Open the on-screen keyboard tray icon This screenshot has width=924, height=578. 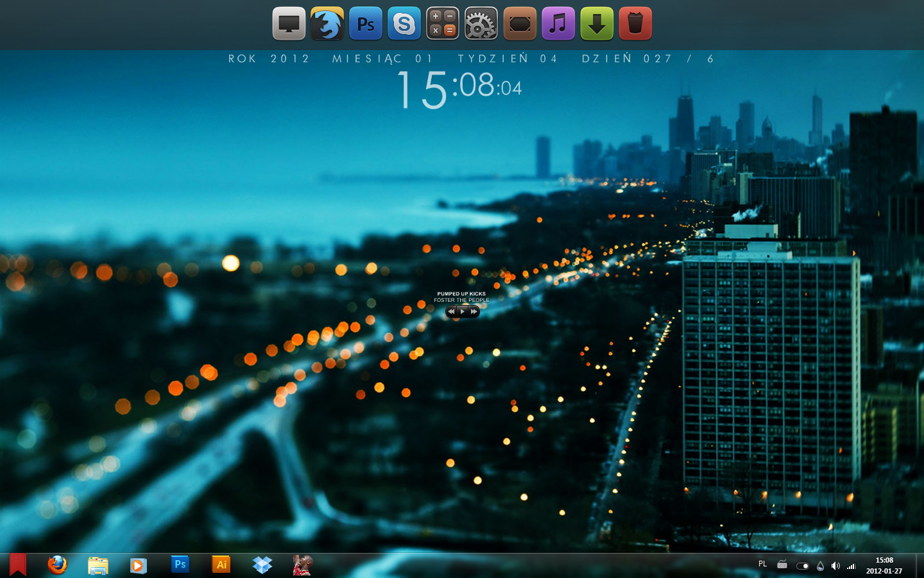(x=782, y=565)
